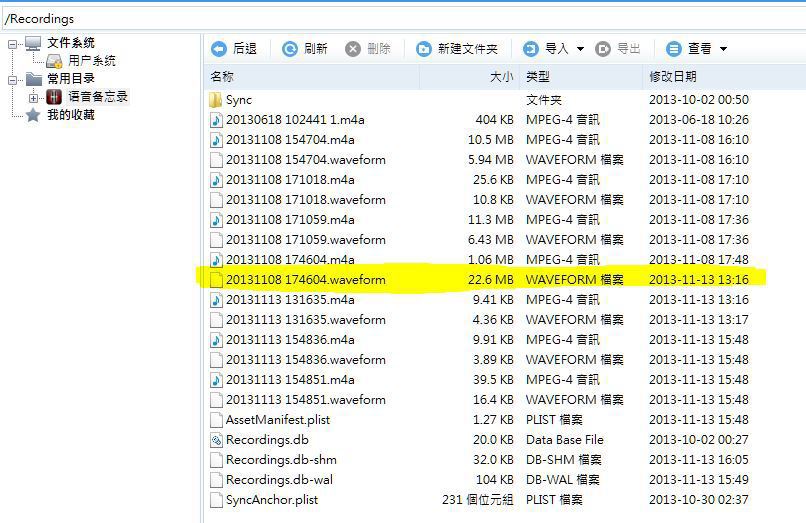Select the 20131108 171059.waveform file name

click(306, 240)
